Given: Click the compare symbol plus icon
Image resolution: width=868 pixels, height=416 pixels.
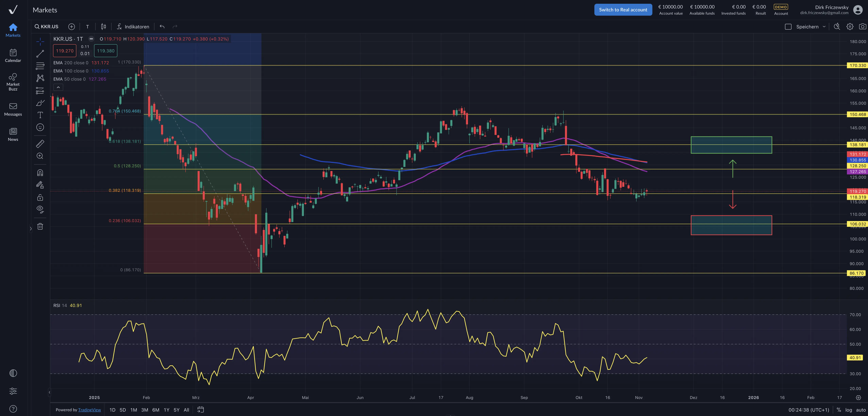Looking at the screenshot, I should 71,27.
